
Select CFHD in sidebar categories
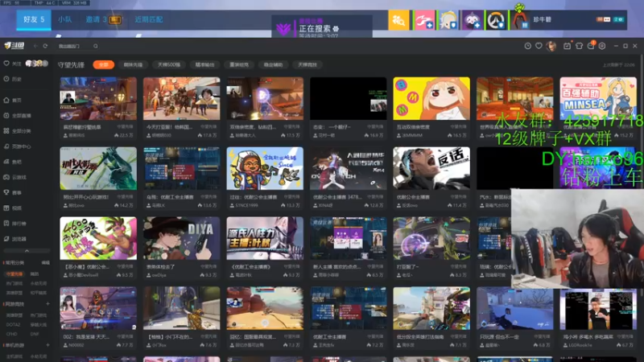11,334
